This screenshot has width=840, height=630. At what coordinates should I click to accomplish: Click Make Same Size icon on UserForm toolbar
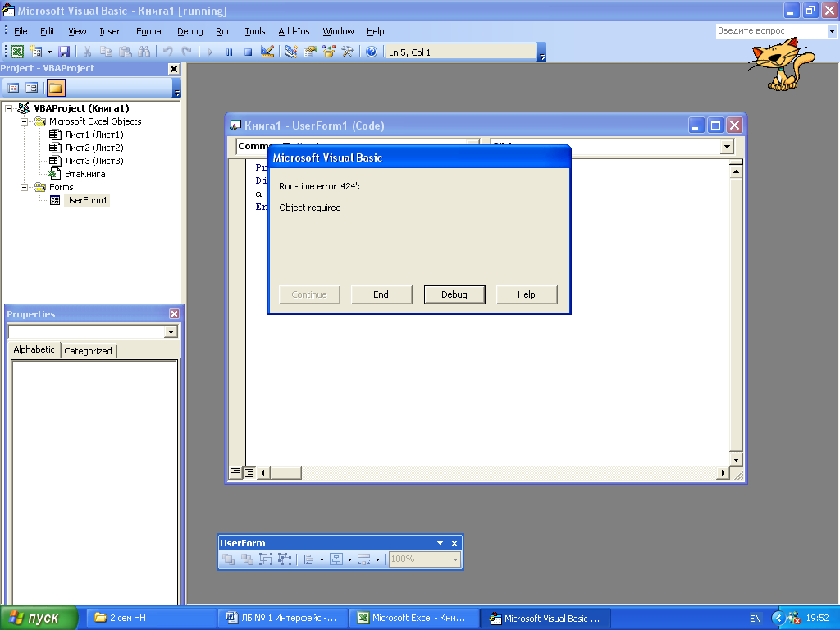click(x=363, y=559)
